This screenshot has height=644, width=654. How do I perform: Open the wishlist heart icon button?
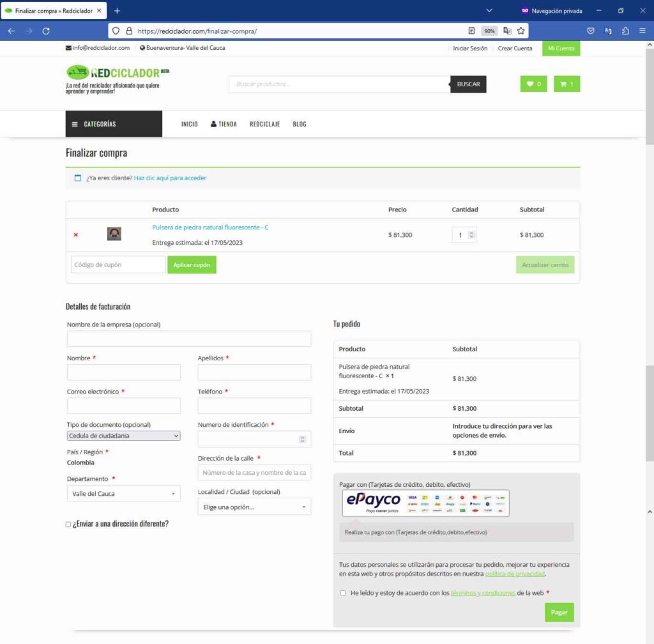pyautogui.click(x=533, y=84)
